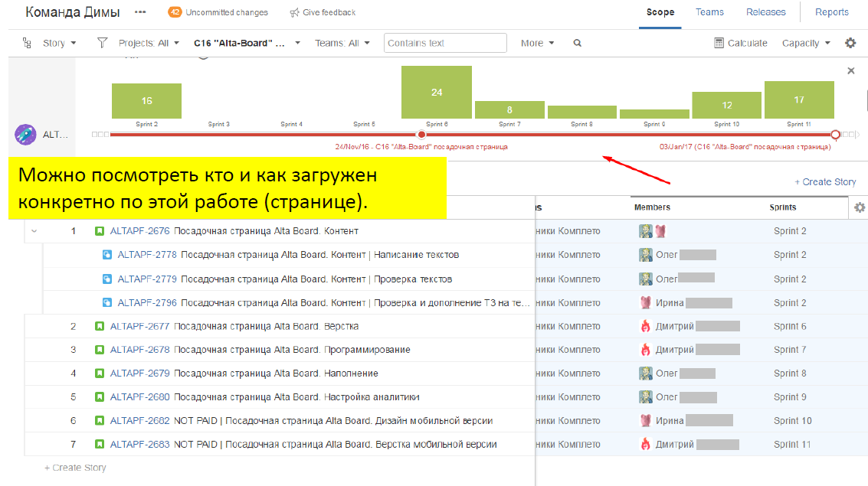Open the plan settings gear icon
This screenshot has width=868, height=486.
coord(850,43)
